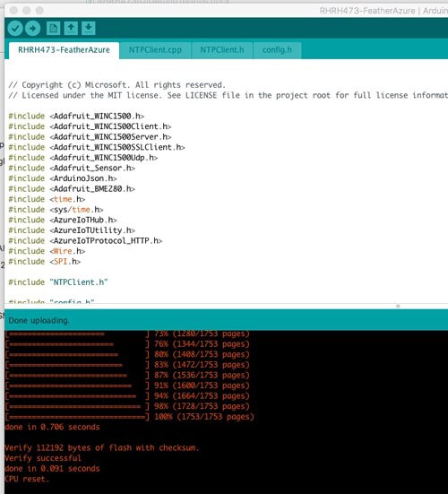Click the Adafruit_WINC1500.h include line
The image size is (448, 494).
pyautogui.click(x=76, y=116)
